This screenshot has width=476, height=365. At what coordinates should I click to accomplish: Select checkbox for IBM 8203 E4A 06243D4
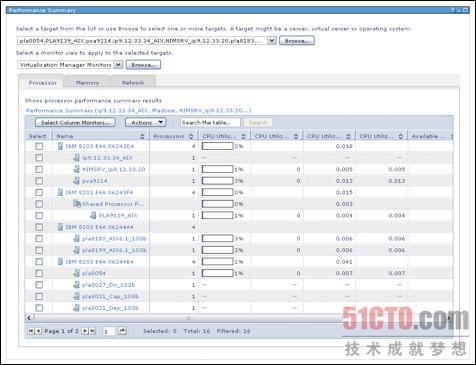pyautogui.click(x=39, y=146)
